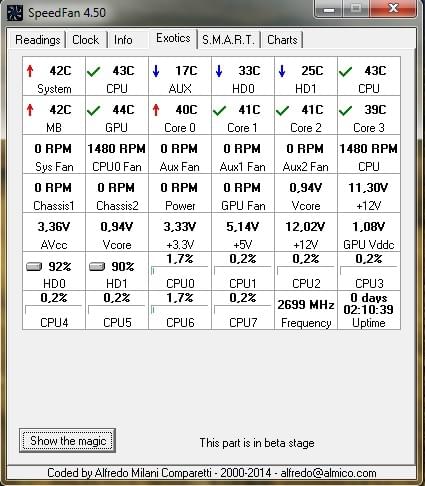Click the CPU4 usage progress bar

54,309
